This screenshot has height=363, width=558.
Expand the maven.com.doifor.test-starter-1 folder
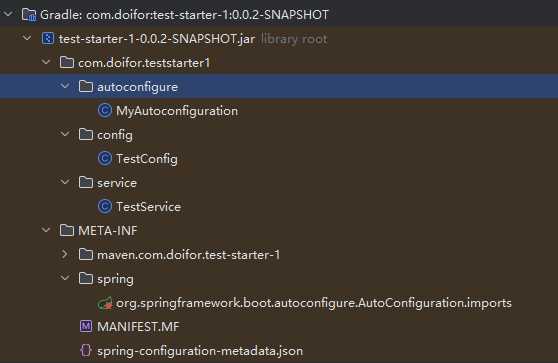(x=65, y=254)
